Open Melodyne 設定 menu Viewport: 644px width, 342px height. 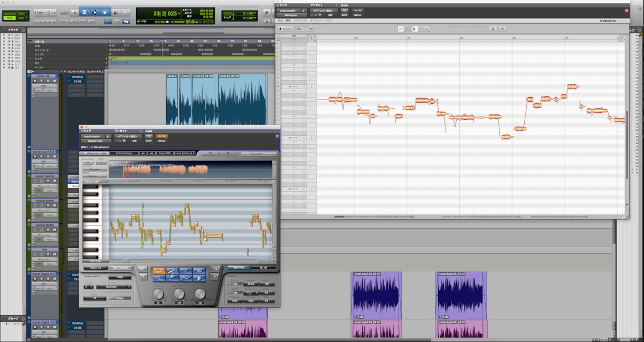pos(281,21)
